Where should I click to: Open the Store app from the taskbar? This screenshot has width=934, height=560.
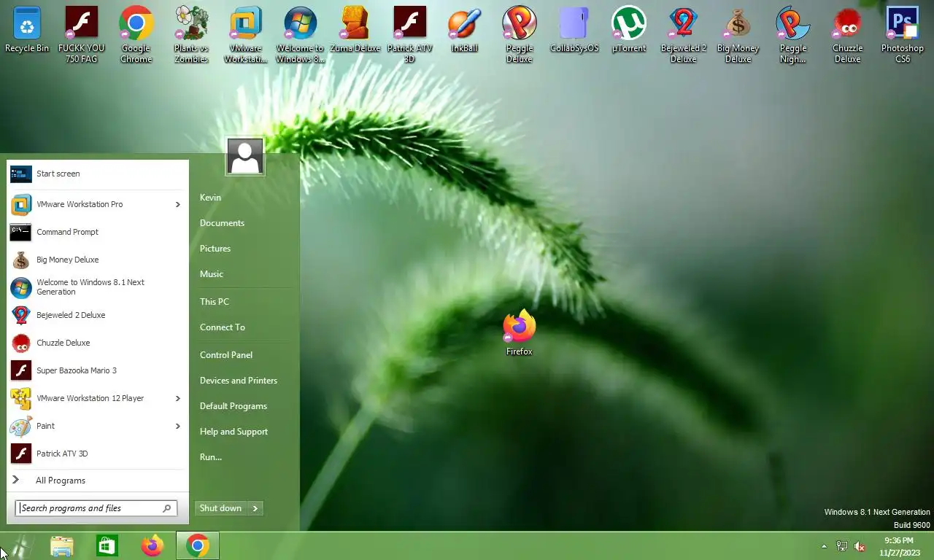[107, 546]
